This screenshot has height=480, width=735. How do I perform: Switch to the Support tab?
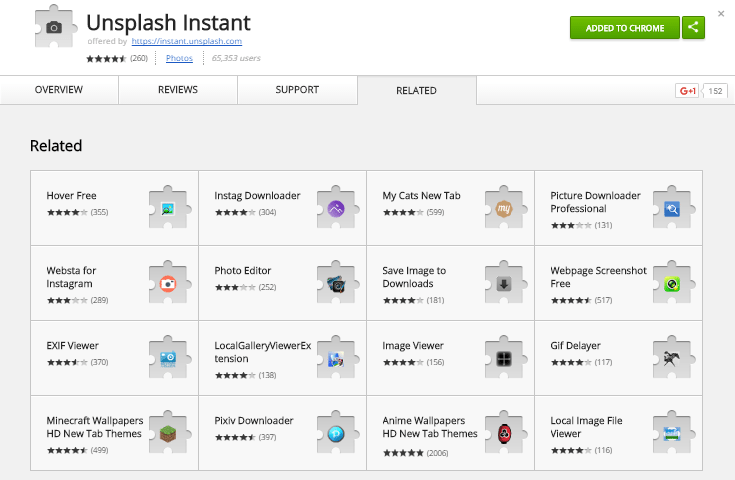297,90
